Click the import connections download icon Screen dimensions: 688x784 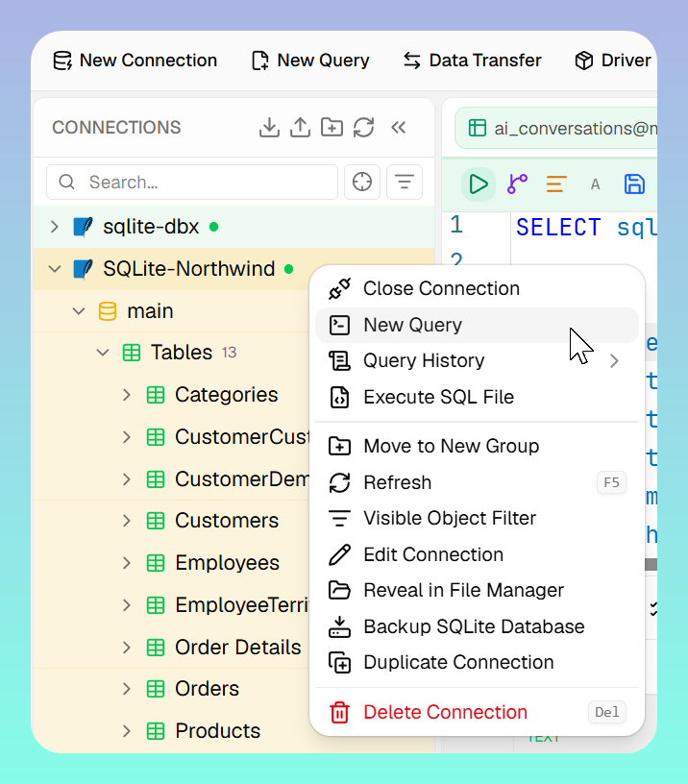[x=269, y=128]
